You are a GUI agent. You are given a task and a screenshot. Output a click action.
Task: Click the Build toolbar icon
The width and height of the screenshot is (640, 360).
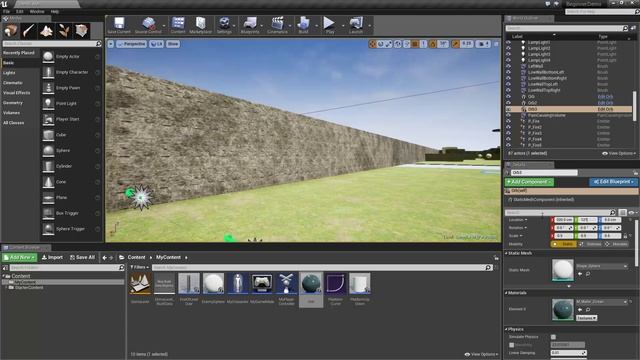click(303, 25)
